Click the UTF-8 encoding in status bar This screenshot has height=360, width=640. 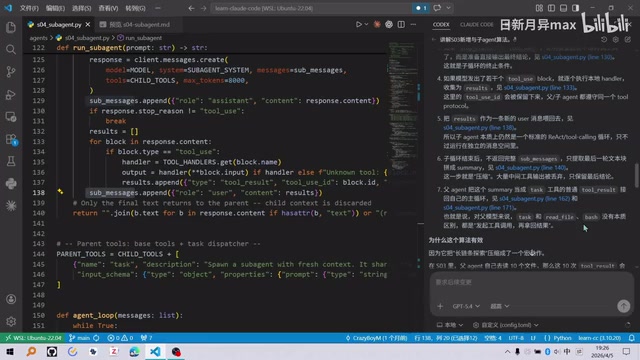pyautogui.click(x=516, y=338)
